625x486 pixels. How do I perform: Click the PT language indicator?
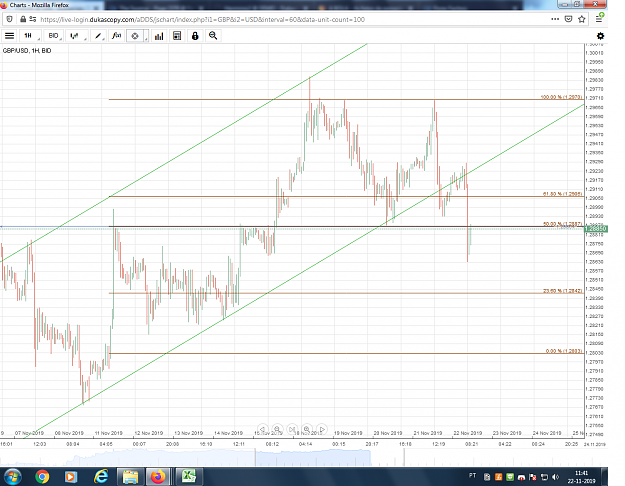coord(472,476)
